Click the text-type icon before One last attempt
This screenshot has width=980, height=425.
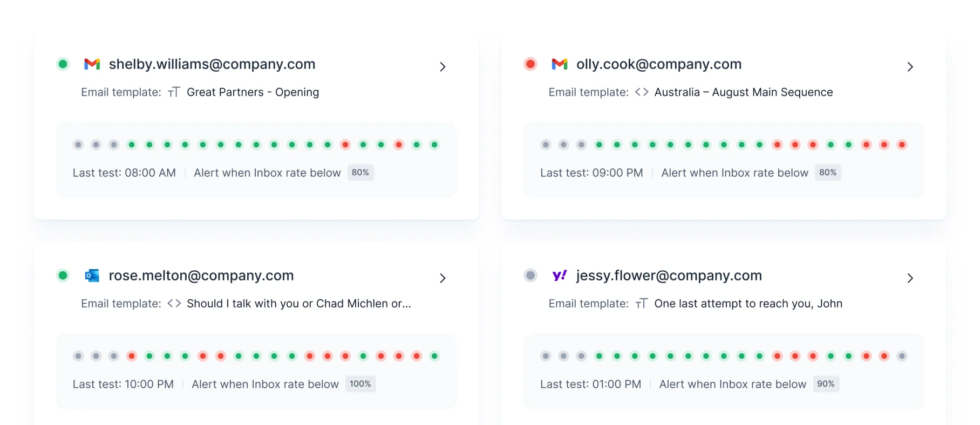[642, 304]
